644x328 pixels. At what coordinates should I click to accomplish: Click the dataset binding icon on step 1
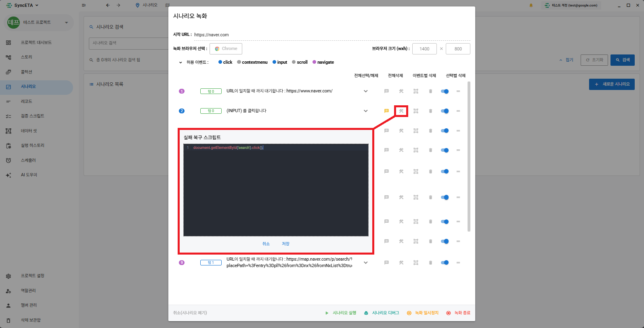click(x=415, y=91)
